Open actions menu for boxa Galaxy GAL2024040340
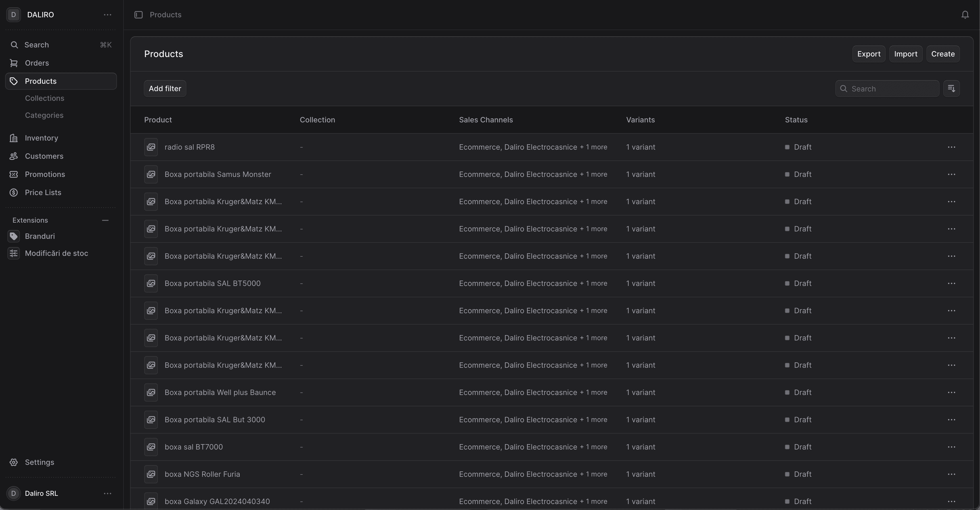 951,502
